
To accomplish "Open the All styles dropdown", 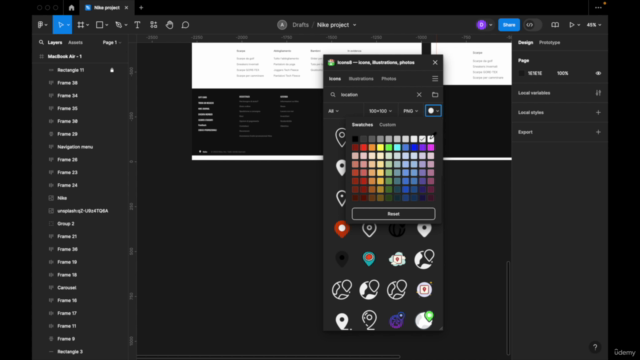I will (333, 111).
